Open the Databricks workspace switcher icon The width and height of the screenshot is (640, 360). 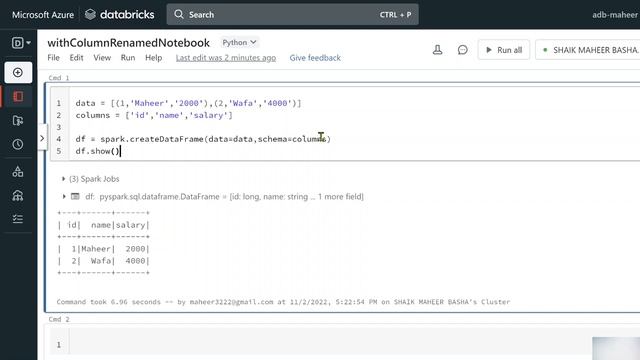[21, 42]
